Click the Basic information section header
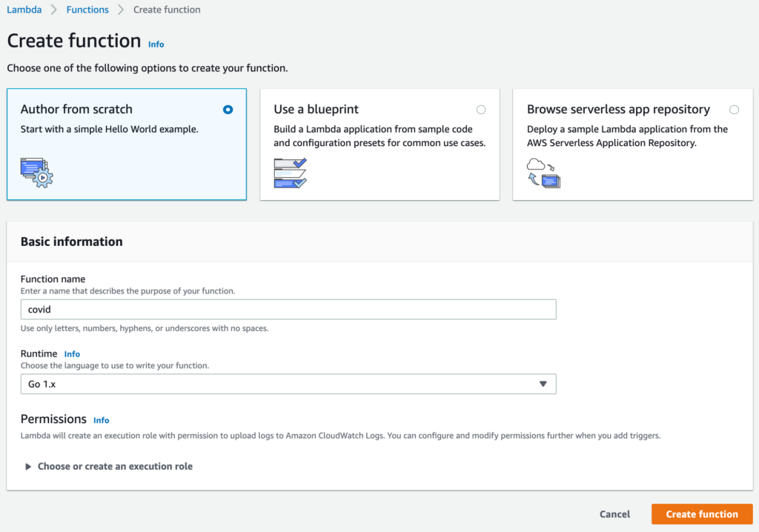This screenshot has height=532, width=759. click(x=72, y=242)
